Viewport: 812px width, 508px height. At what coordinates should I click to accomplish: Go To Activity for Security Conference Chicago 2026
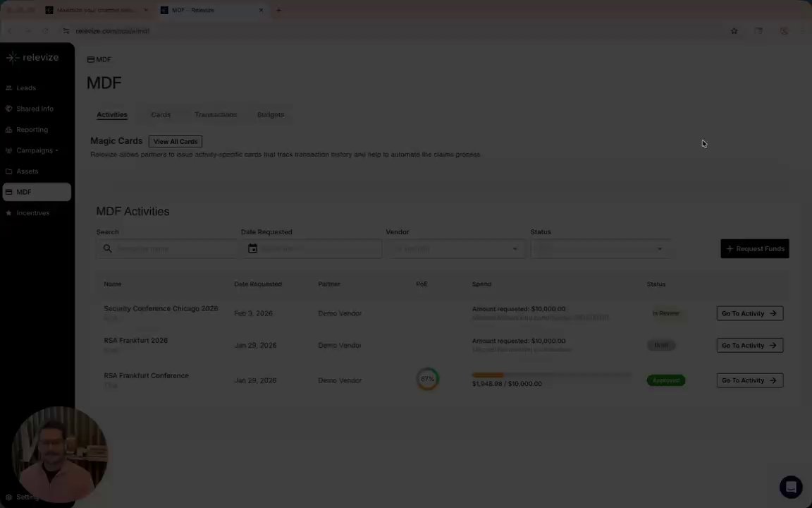[x=749, y=313]
